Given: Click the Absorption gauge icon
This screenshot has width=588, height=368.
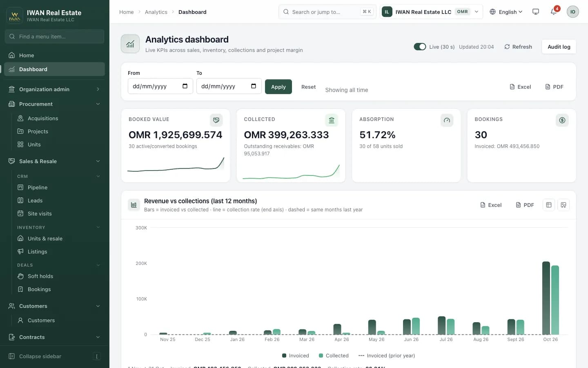Looking at the screenshot, I should (447, 120).
